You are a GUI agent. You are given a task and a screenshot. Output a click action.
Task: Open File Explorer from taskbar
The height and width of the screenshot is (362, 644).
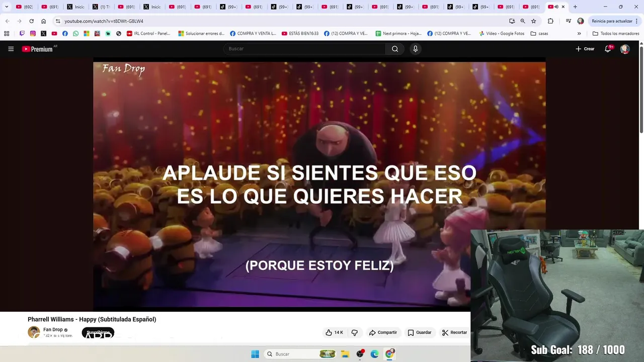(345, 354)
